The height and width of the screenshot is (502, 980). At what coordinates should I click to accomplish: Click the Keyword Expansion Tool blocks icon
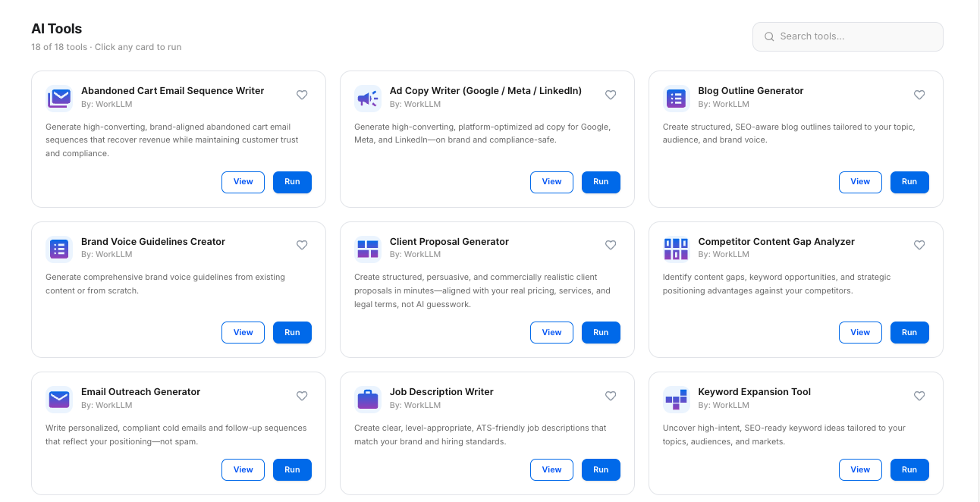tap(676, 399)
